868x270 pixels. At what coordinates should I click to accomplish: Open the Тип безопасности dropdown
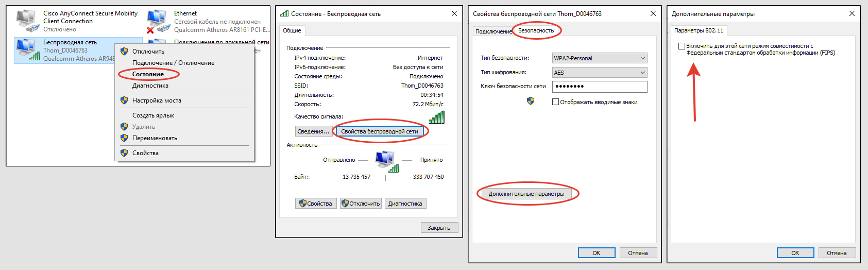600,58
